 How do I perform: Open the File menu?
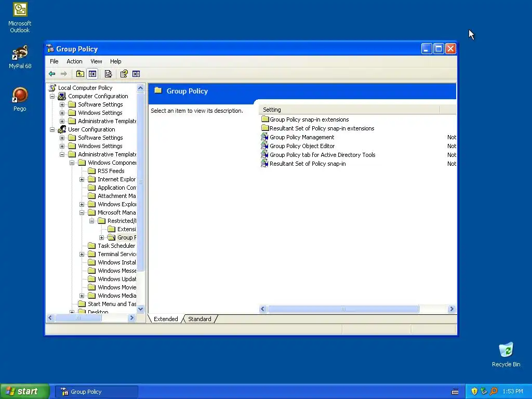pos(54,61)
